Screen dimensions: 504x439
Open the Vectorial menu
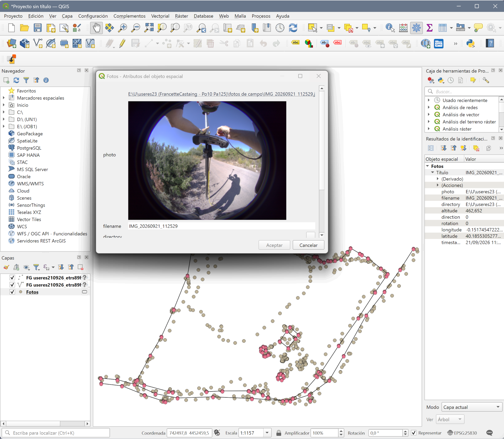click(160, 16)
